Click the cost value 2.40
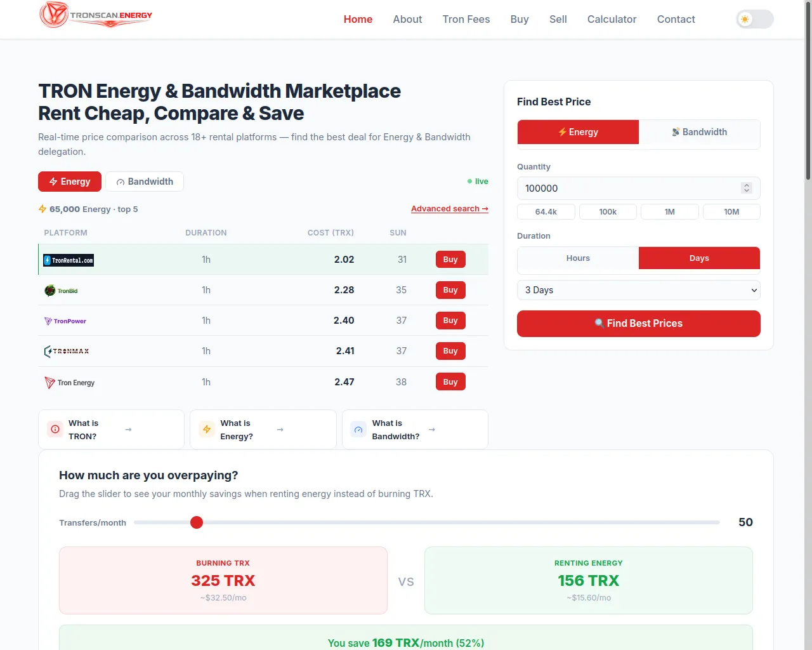This screenshot has width=812, height=650. (344, 321)
